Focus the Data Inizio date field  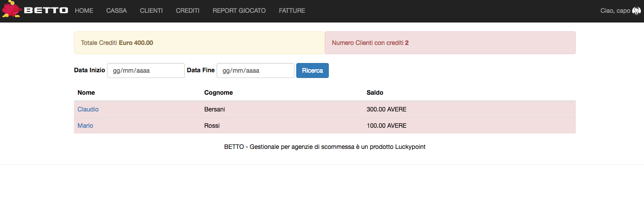pos(146,70)
